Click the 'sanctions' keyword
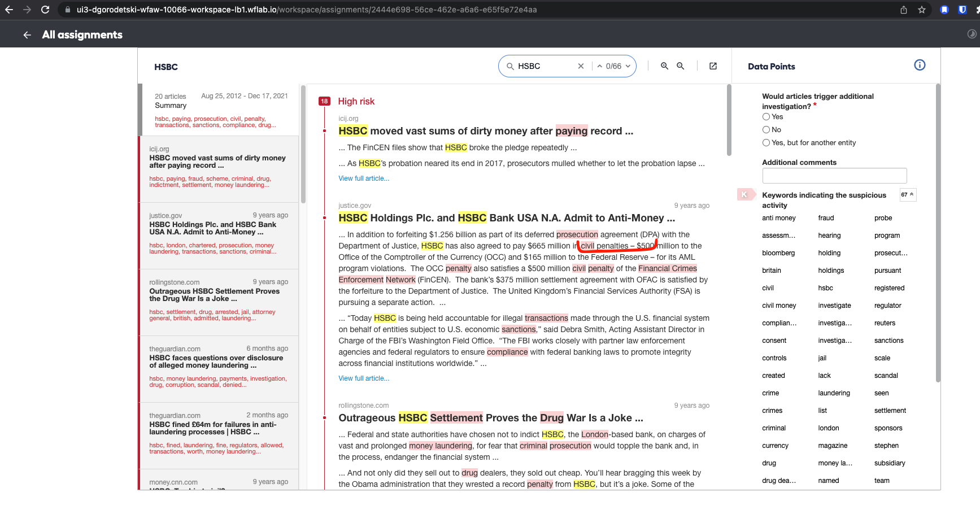The width and height of the screenshot is (980, 523). click(889, 341)
